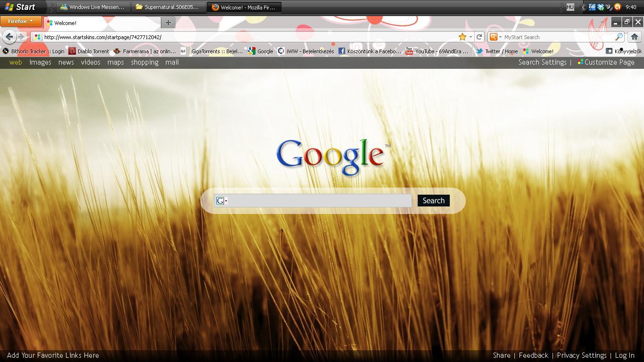Open the HU language indicator
Viewport: 644px width, 362px height.
click(570, 7)
